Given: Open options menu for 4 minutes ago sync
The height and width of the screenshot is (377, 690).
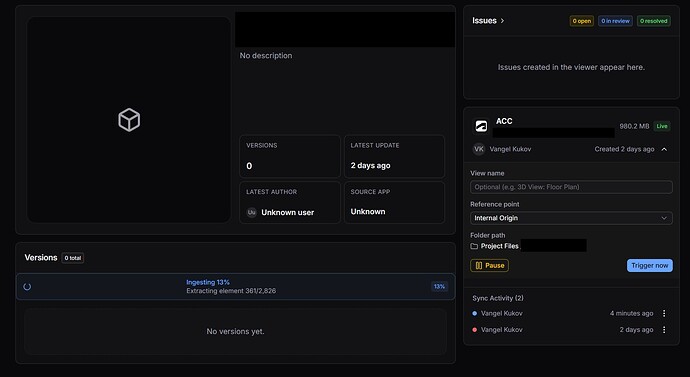Looking at the screenshot, I should [x=664, y=313].
